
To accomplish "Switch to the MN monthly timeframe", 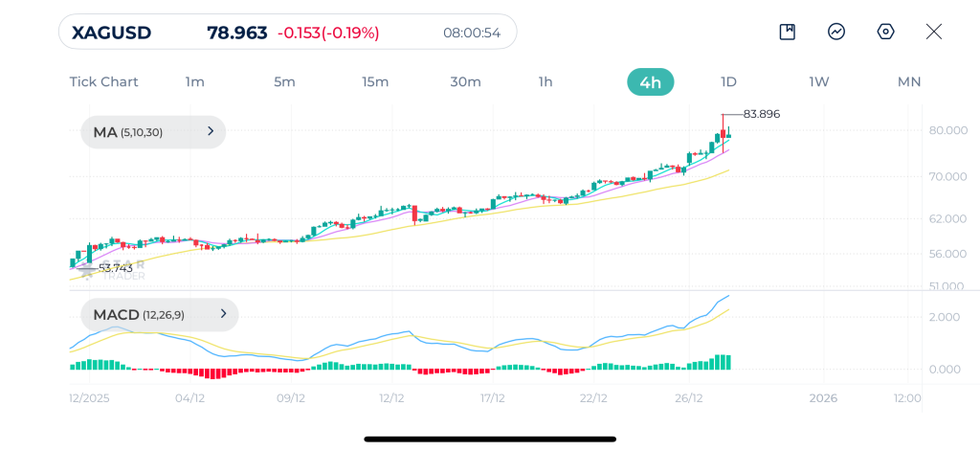I will 909,82.
